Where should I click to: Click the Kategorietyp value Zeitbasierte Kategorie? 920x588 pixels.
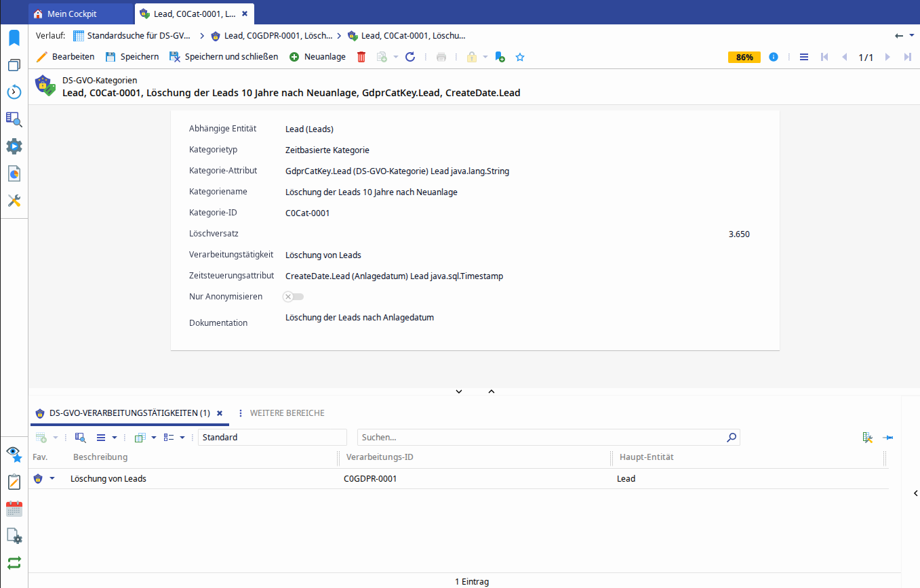(327, 150)
